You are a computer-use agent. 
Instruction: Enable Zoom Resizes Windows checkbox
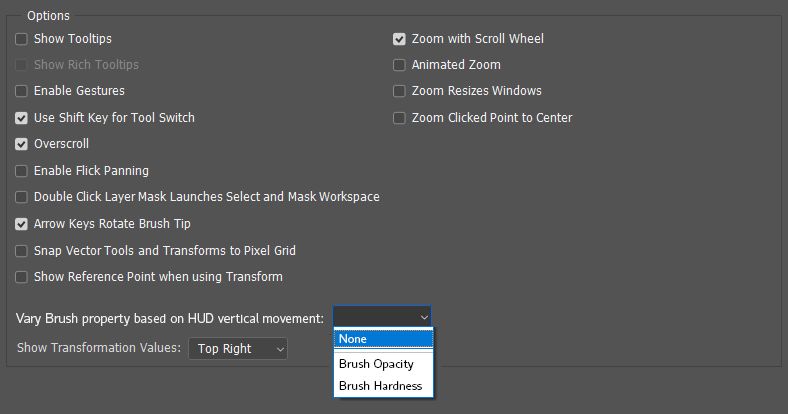pos(399,91)
